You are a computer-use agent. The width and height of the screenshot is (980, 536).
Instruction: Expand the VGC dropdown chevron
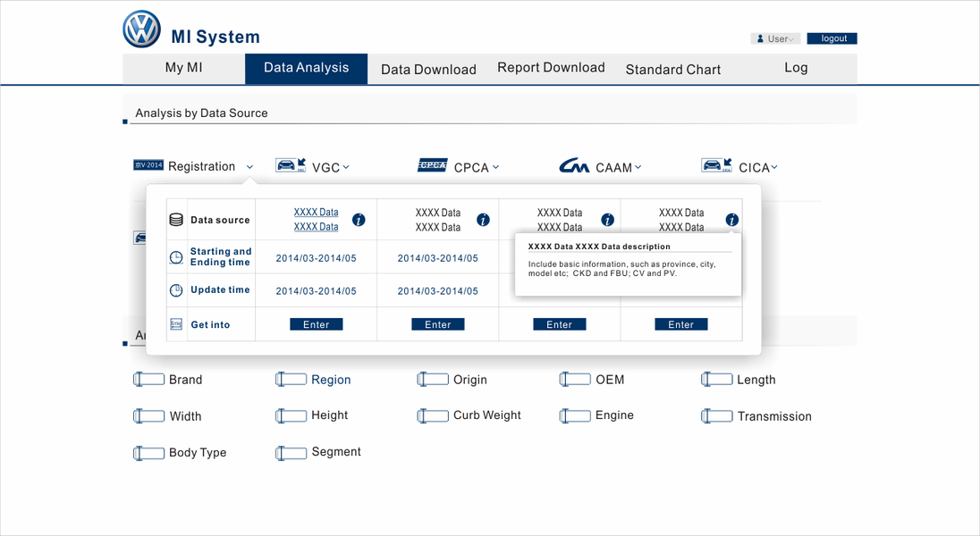tap(346, 167)
